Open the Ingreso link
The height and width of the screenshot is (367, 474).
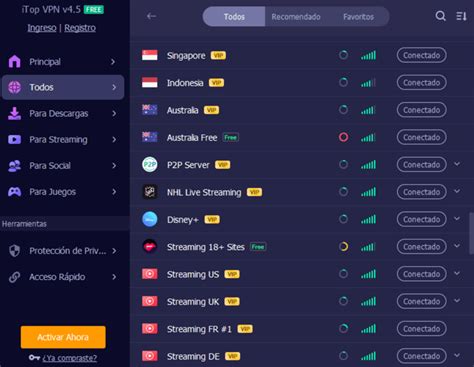pos(42,28)
